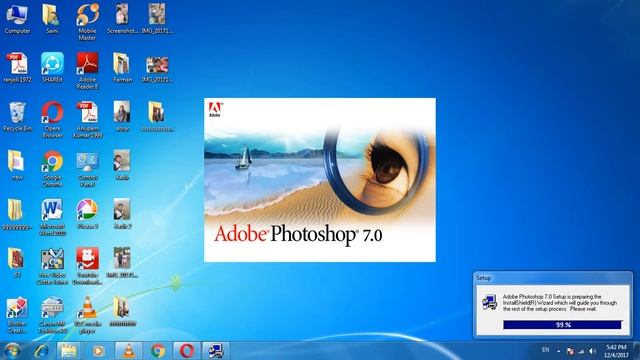Launch Google Chrome desktop shortcut
Screen dimensions: 640x360
[52, 169]
